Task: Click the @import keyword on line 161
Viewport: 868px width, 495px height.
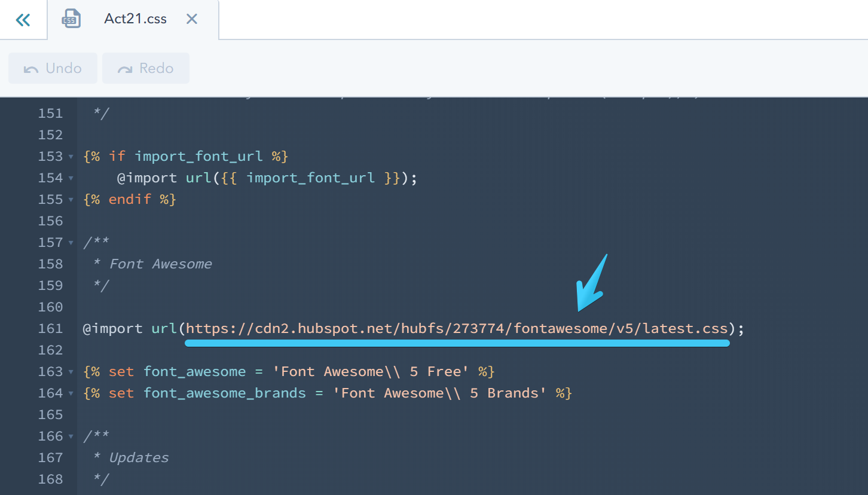Action: tap(111, 328)
